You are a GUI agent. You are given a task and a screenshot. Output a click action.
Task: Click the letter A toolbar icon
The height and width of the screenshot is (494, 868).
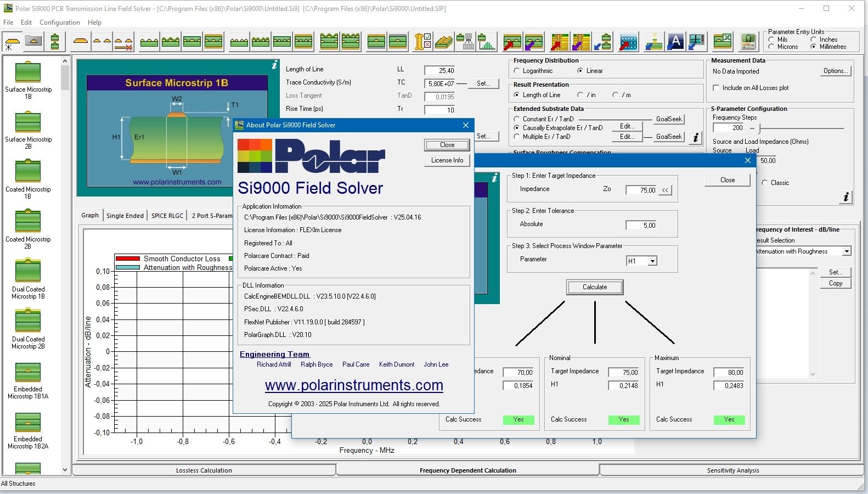coord(675,42)
